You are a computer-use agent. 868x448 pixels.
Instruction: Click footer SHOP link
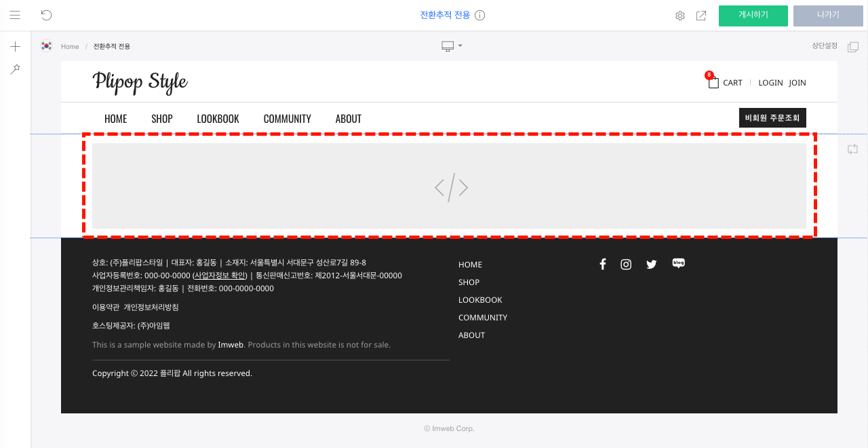click(x=469, y=282)
